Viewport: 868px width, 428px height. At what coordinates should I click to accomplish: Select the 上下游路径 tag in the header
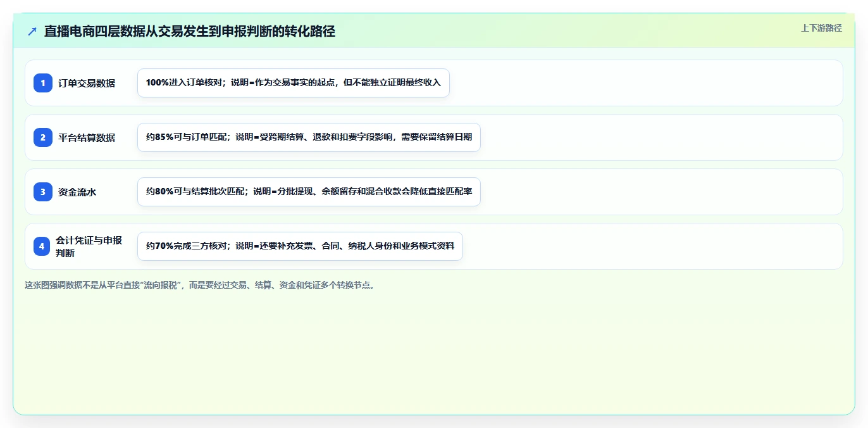tap(821, 28)
